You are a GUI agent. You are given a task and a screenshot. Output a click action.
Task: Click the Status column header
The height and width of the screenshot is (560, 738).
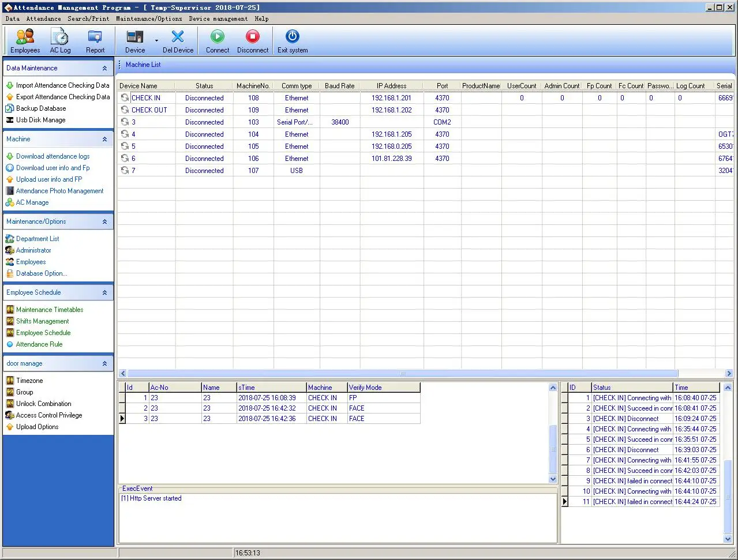204,86
